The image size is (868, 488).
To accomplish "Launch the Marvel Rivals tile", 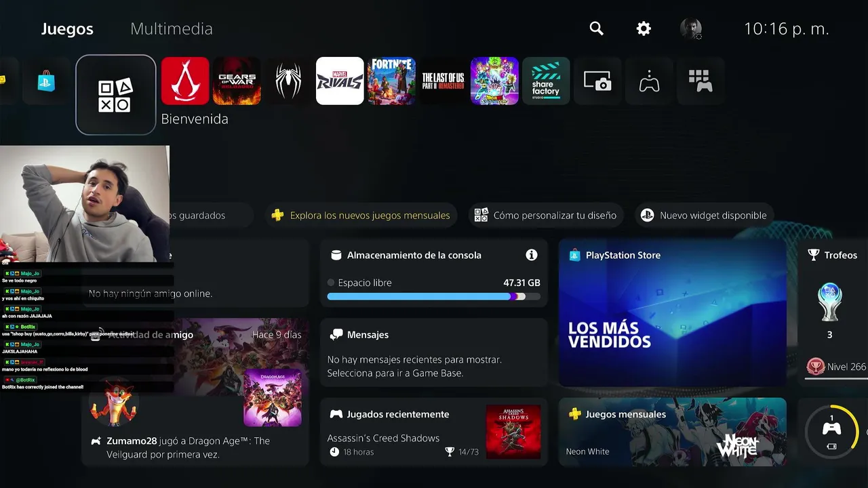I will (340, 81).
